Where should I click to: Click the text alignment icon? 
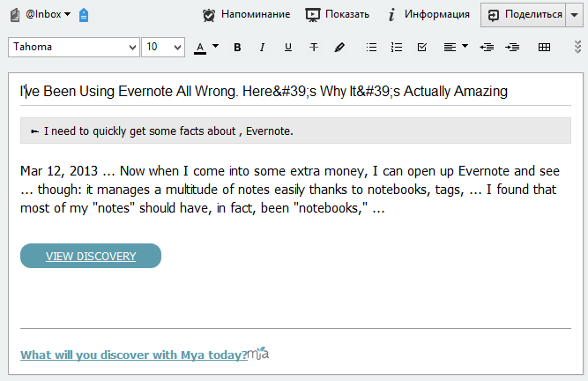point(450,48)
